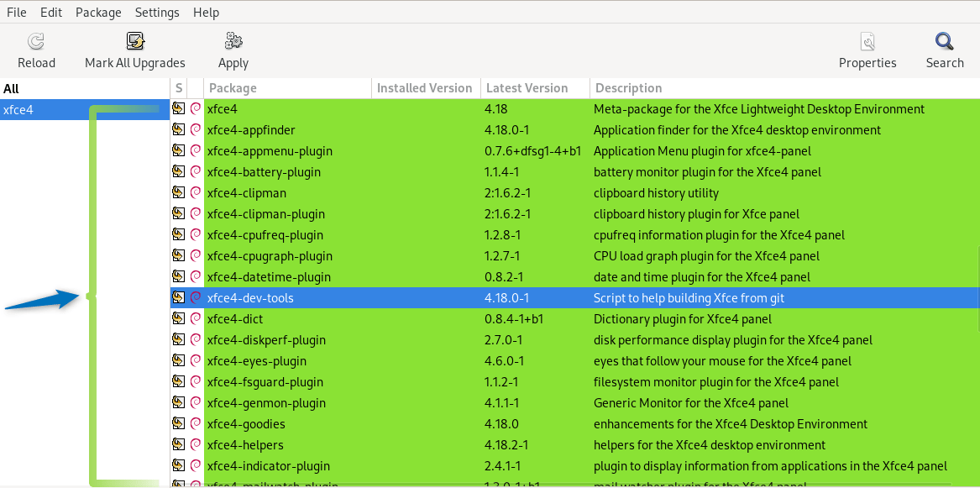Click the Search magnifier icon
This screenshot has height=488, width=980.
tap(944, 39)
